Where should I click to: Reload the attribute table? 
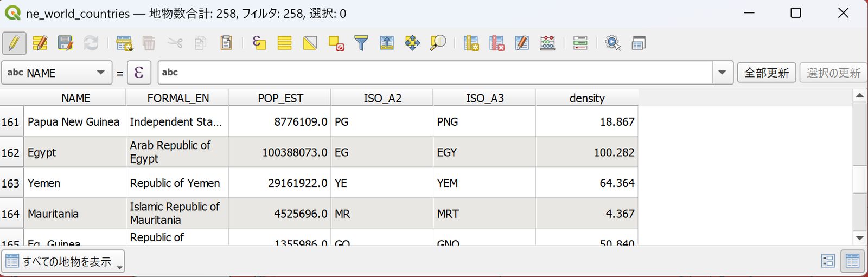point(91,43)
